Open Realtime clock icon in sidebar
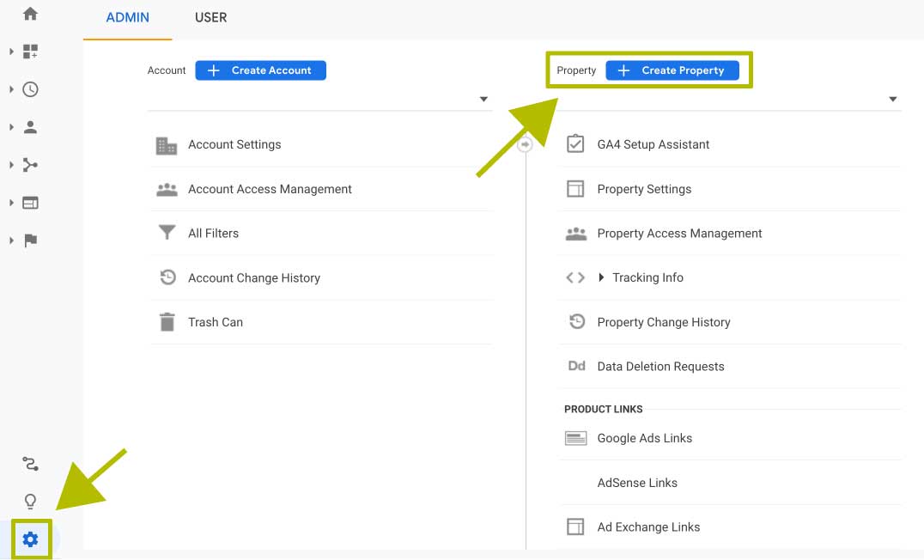Screen dimensions: 924x560 [31, 89]
